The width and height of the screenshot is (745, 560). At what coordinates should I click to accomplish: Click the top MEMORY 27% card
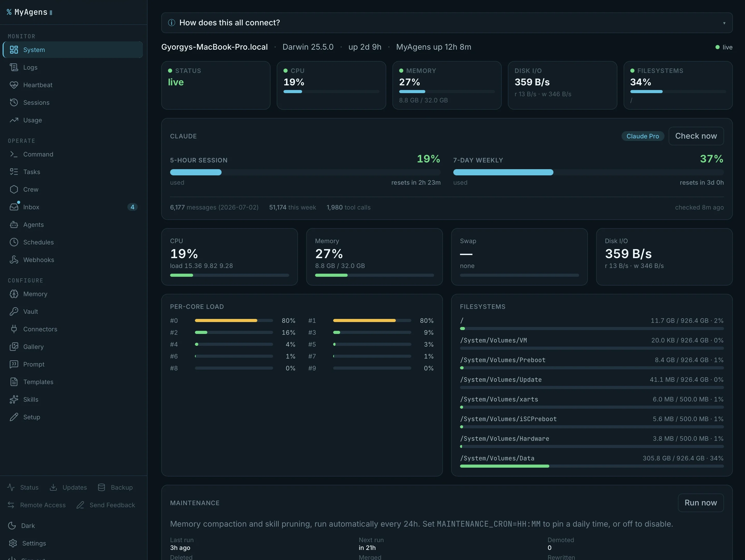pos(447,85)
